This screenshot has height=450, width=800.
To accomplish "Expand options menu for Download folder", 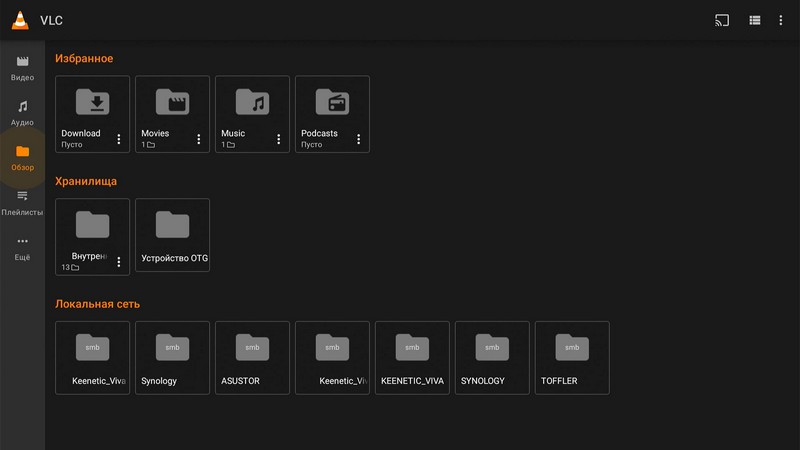I will coord(119,139).
